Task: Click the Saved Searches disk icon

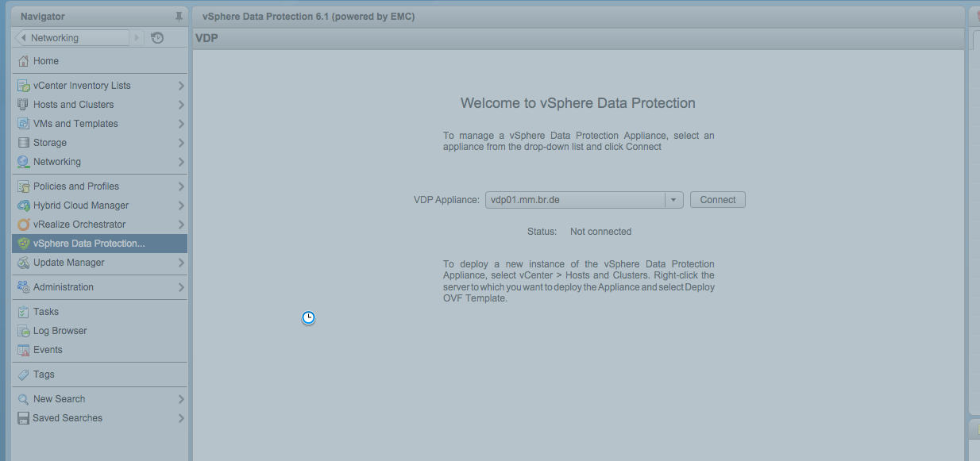Action: [x=24, y=418]
